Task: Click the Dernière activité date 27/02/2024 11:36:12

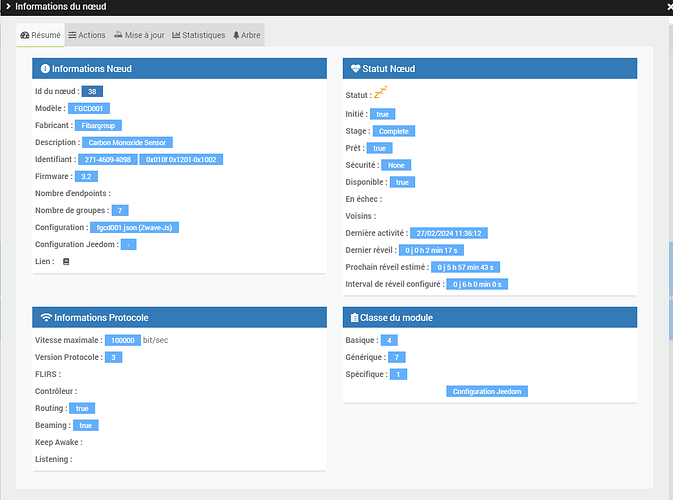Action: point(449,233)
